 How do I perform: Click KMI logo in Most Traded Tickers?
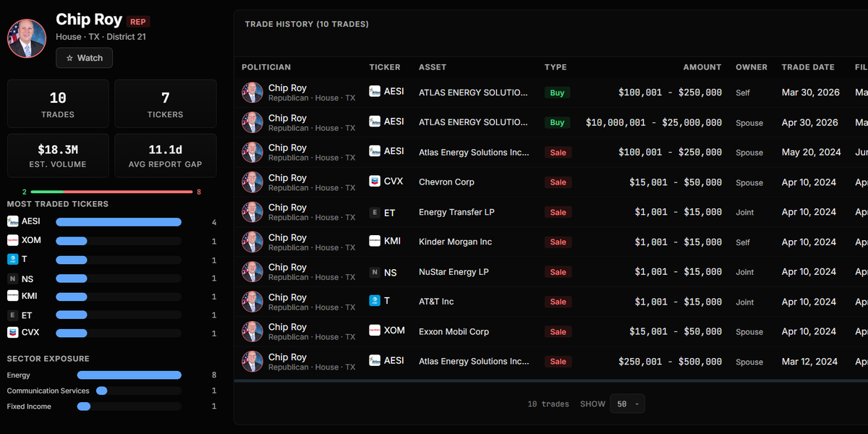[12, 296]
